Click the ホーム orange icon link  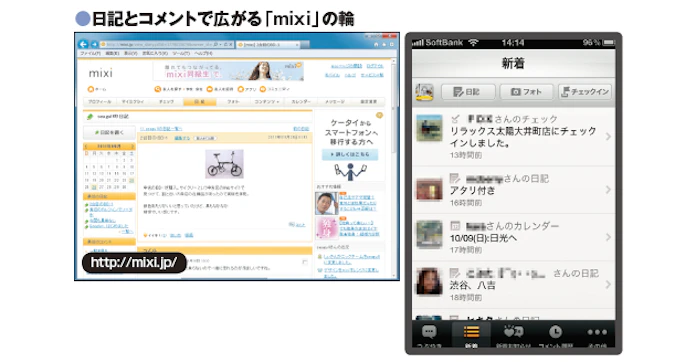pyautogui.click(x=97, y=89)
